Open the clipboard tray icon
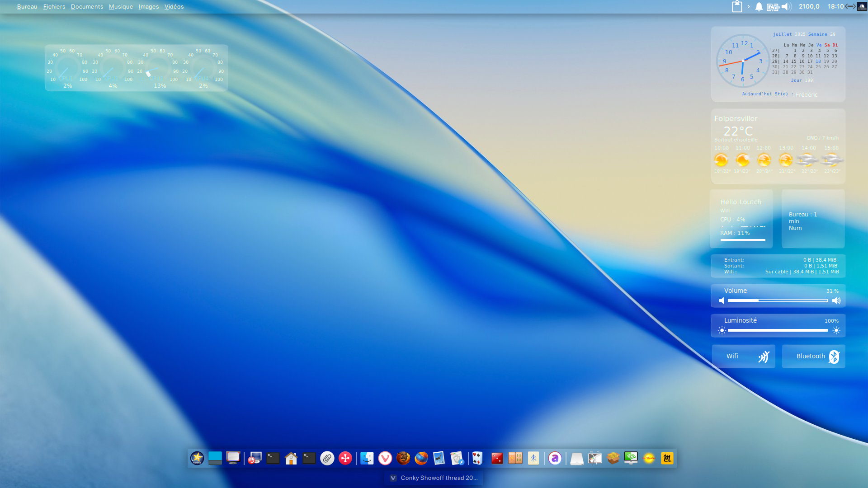 [737, 6]
